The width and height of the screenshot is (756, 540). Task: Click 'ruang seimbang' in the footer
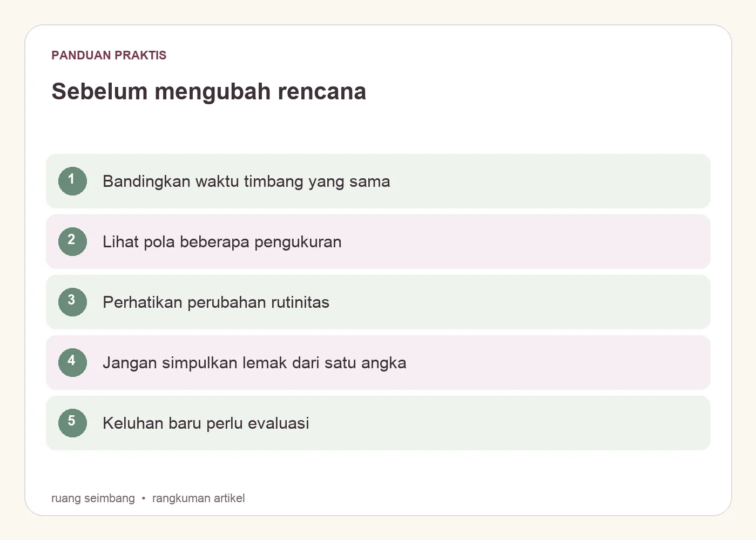coord(93,498)
